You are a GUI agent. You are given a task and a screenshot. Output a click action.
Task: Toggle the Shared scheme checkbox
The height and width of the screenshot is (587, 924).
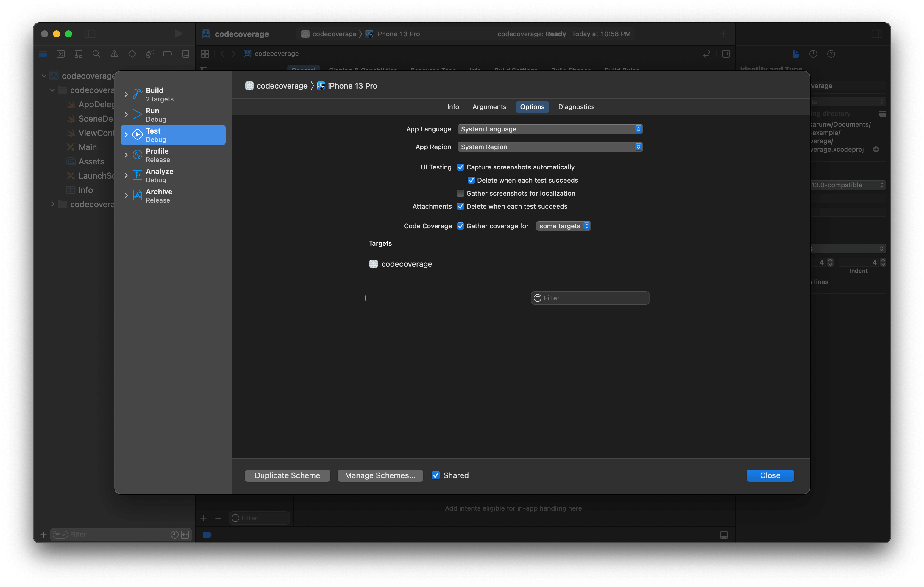click(436, 475)
